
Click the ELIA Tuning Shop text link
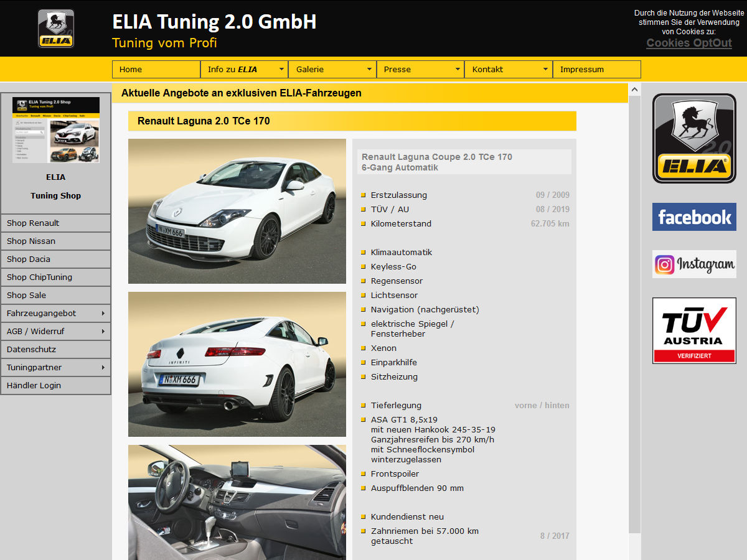click(x=55, y=186)
